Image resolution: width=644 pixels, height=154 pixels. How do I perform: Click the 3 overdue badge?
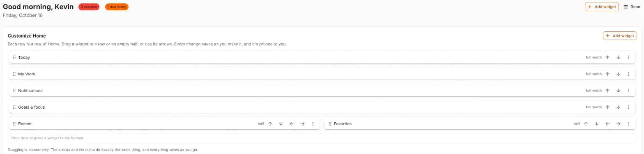89,7
